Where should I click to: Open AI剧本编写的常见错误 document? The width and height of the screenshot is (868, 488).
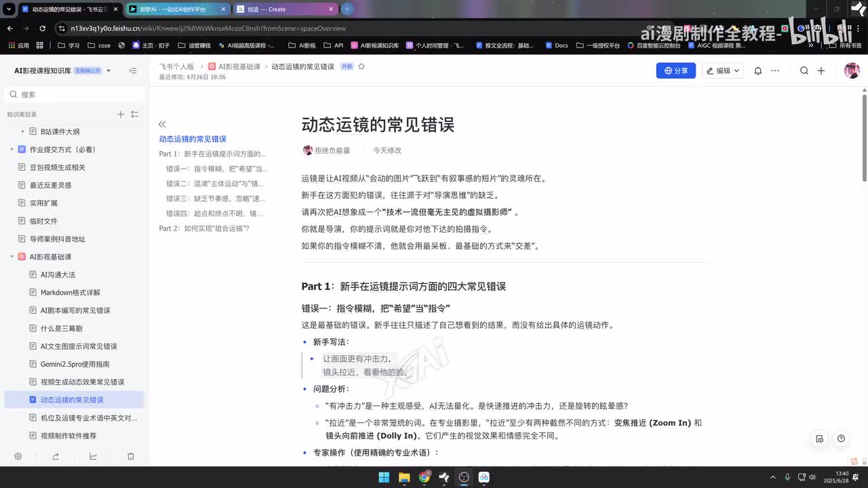(75, 310)
